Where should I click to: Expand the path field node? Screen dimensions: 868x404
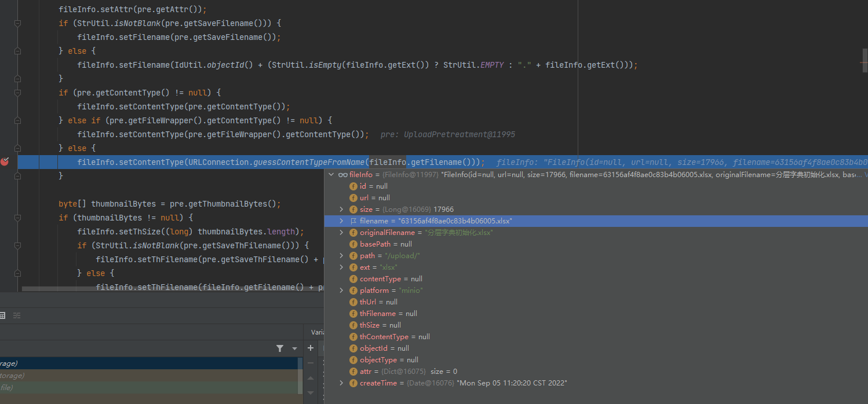pyautogui.click(x=342, y=255)
